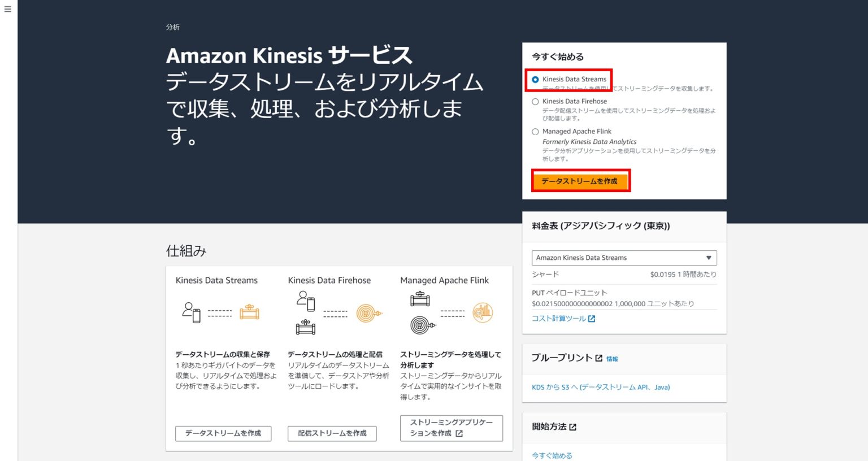Select the Managed Apache Flink radio button
Image resolution: width=868 pixels, height=461 pixels.
(535, 132)
